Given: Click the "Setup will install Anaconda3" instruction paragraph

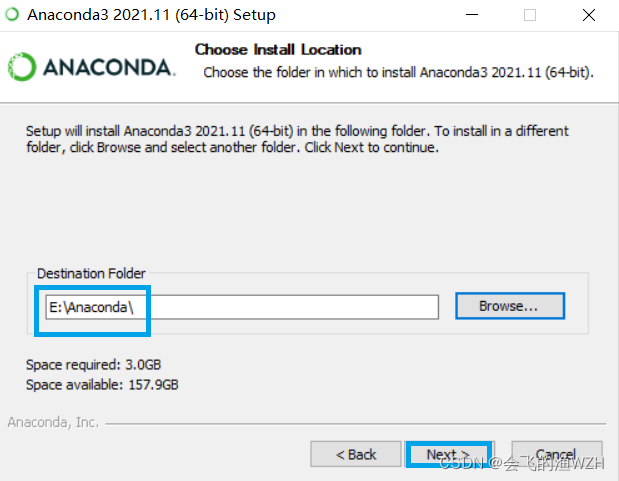Looking at the screenshot, I should pyautogui.click(x=297, y=139).
